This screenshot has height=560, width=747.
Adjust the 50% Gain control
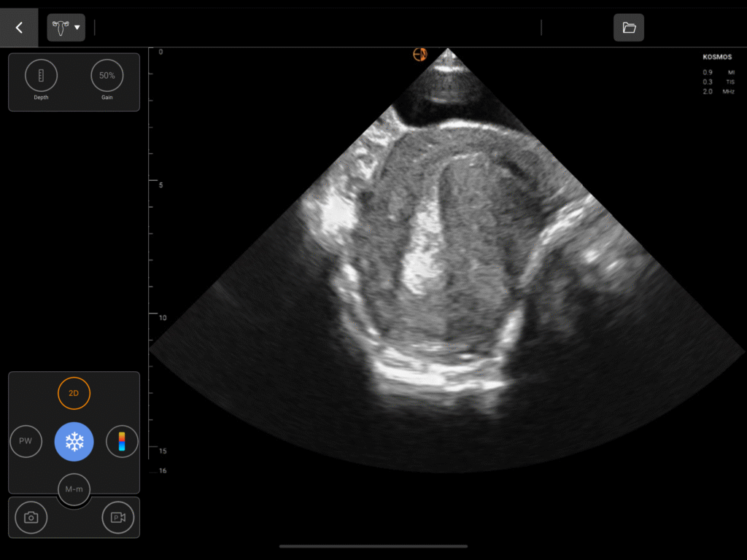pyautogui.click(x=107, y=75)
